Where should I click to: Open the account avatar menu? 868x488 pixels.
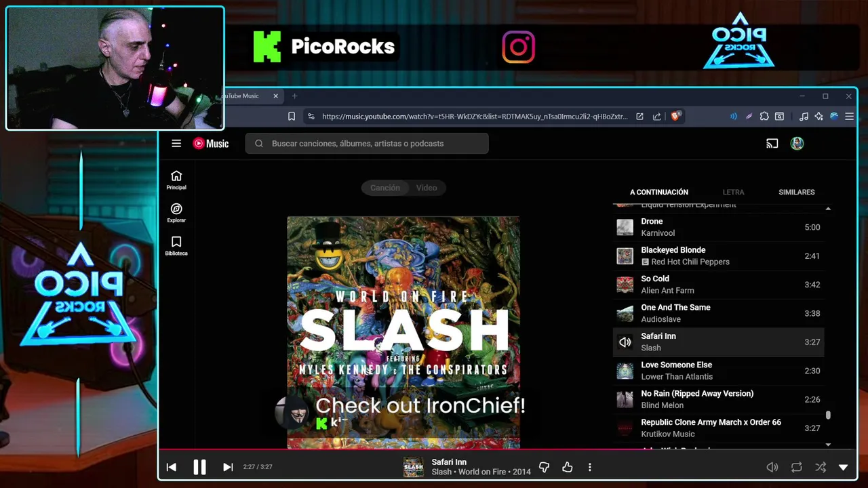pyautogui.click(x=797, y=143)
